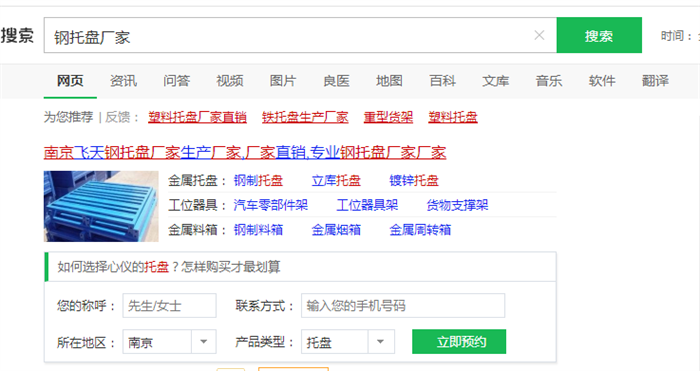The width and height of the screenshot is (700, 371).
Task: Open the 钢制托盘 link
Action: pos(258,180)
